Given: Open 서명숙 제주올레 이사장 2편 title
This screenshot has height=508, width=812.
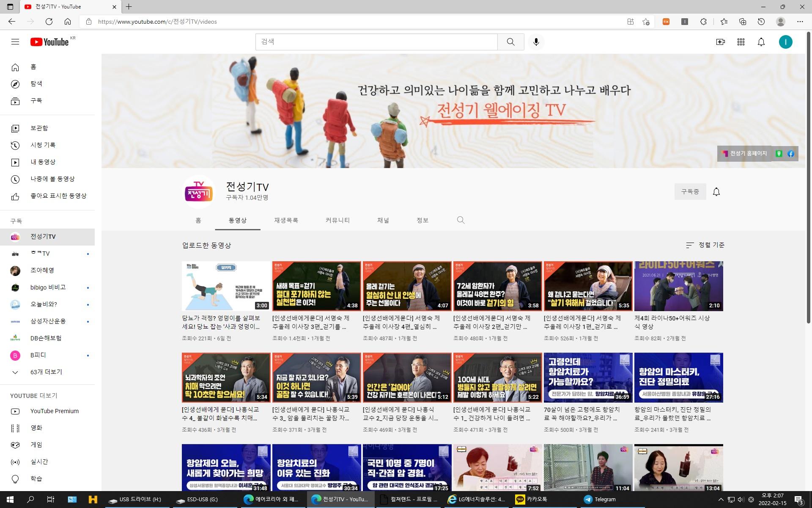Looking at the screenshot, I should click(492, 322).
